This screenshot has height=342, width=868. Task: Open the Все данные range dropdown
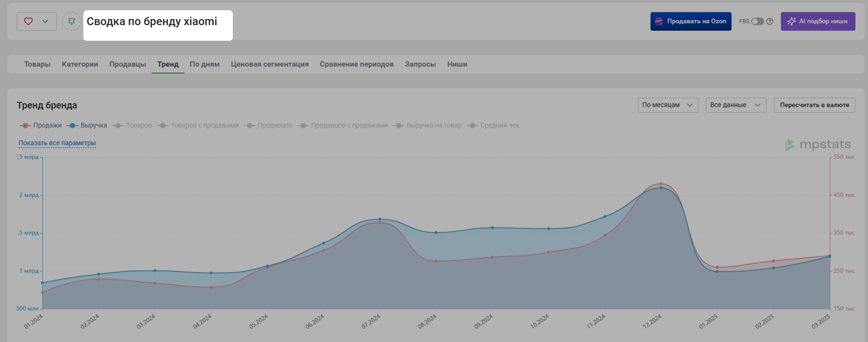(736, 105)
